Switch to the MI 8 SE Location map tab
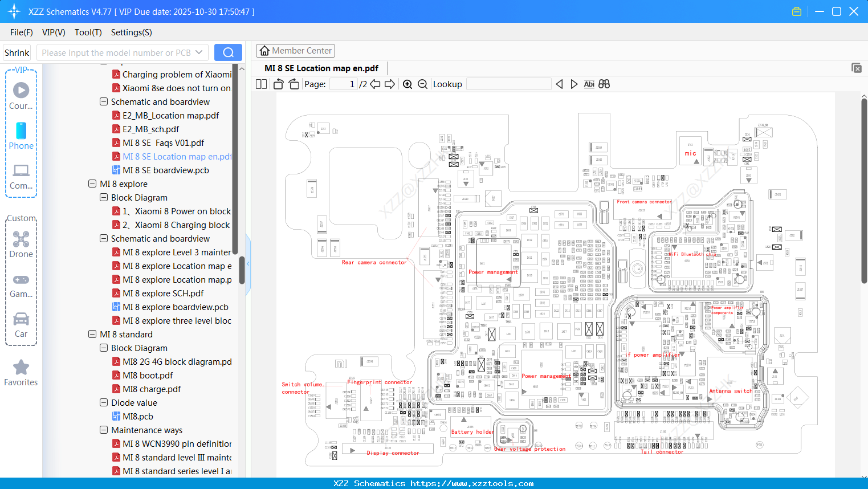Screen dimensions: 868x489 (320, 68)
